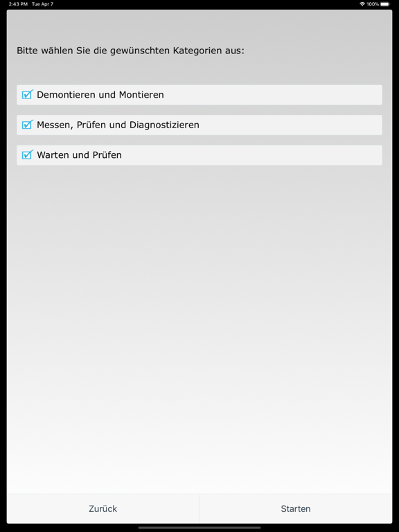Disable the Warten und Prüfen checkbox
This screenshot has height=532, width=399.
point(28,154)
